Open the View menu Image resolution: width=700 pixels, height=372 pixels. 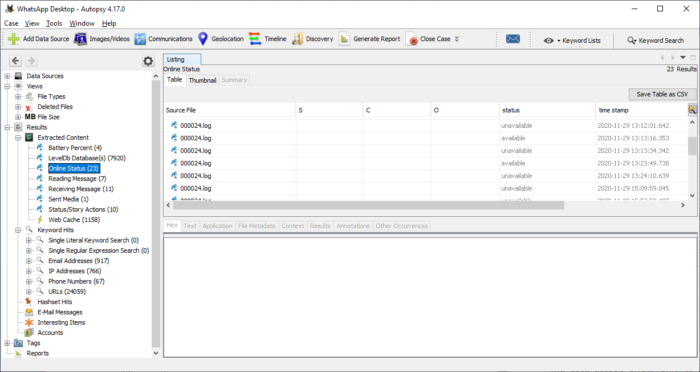tap(32, 23)
